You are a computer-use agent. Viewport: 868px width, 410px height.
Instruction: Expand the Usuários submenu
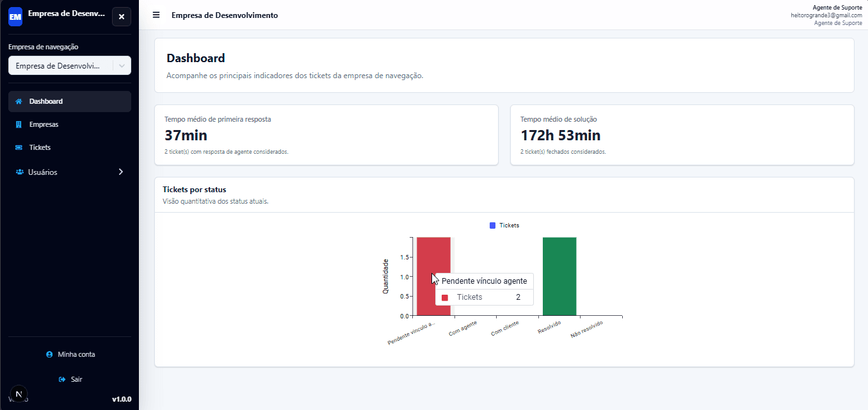70,172
